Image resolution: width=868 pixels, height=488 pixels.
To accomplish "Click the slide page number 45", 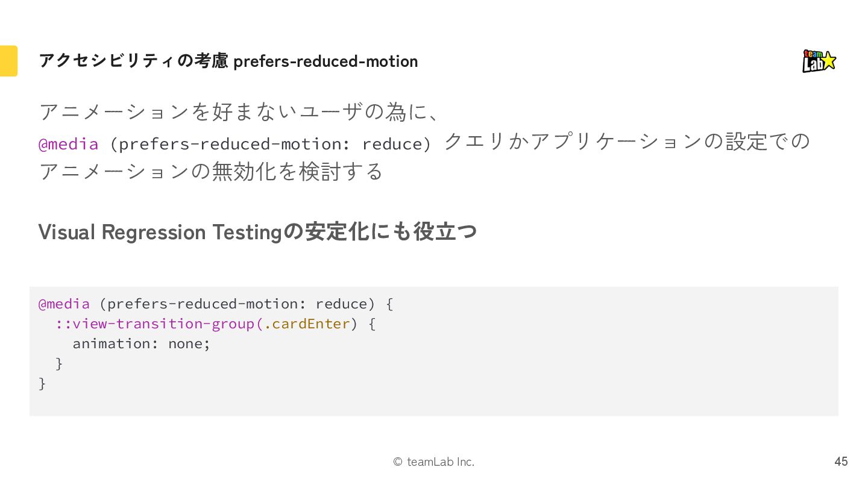I will click(841, 461).
